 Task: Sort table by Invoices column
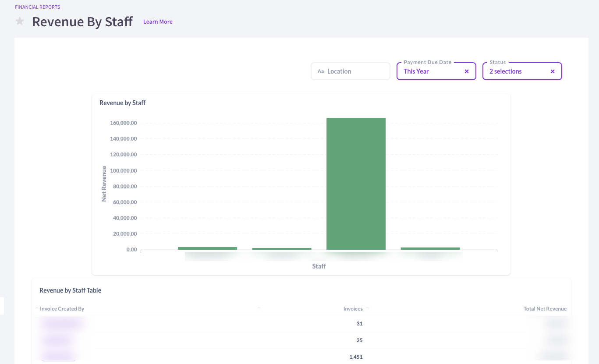353,309
